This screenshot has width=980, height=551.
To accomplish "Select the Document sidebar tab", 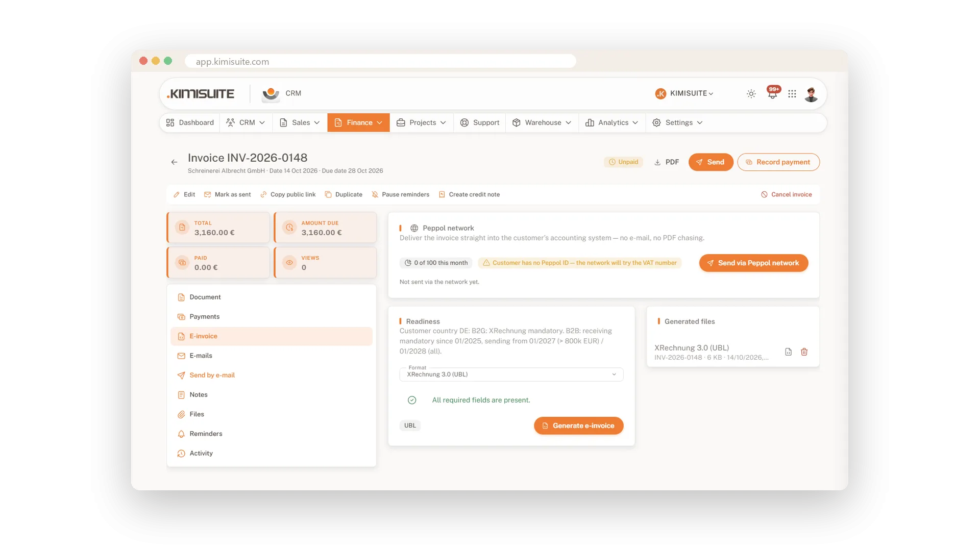I will click(271, 297).
